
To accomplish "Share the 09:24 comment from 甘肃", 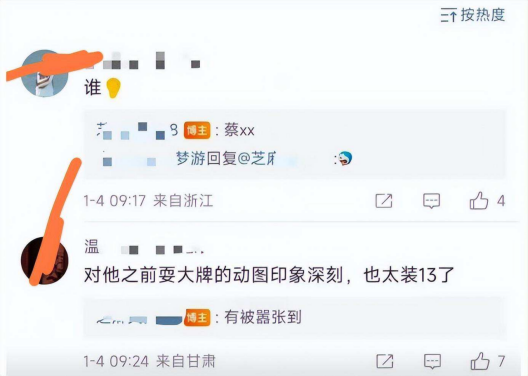I will coord(385,361).
